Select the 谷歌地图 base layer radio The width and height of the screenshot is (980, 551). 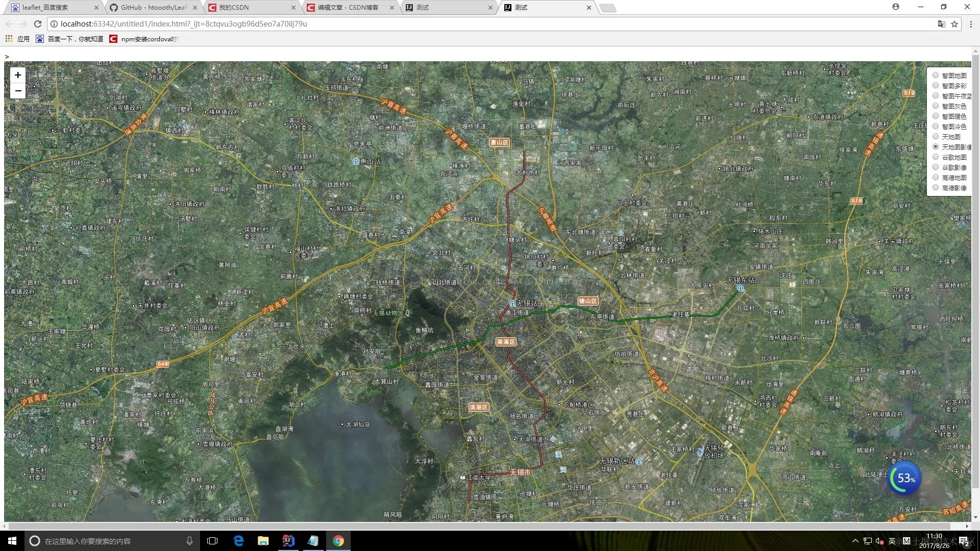(x=936, y=157)
